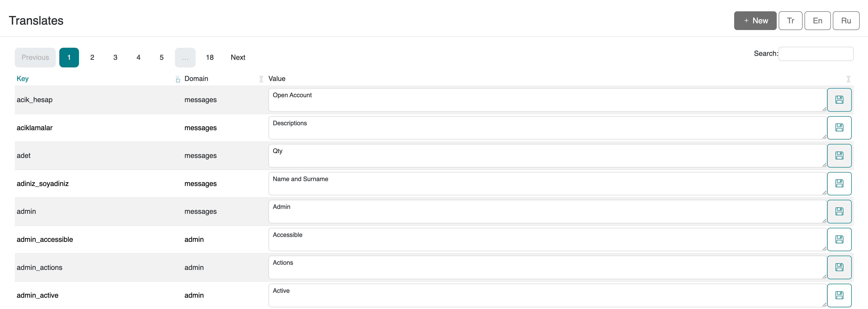Go to the Next page
Image resolution: width=868 pixels, height=309 pixels.
pos(238,57)
